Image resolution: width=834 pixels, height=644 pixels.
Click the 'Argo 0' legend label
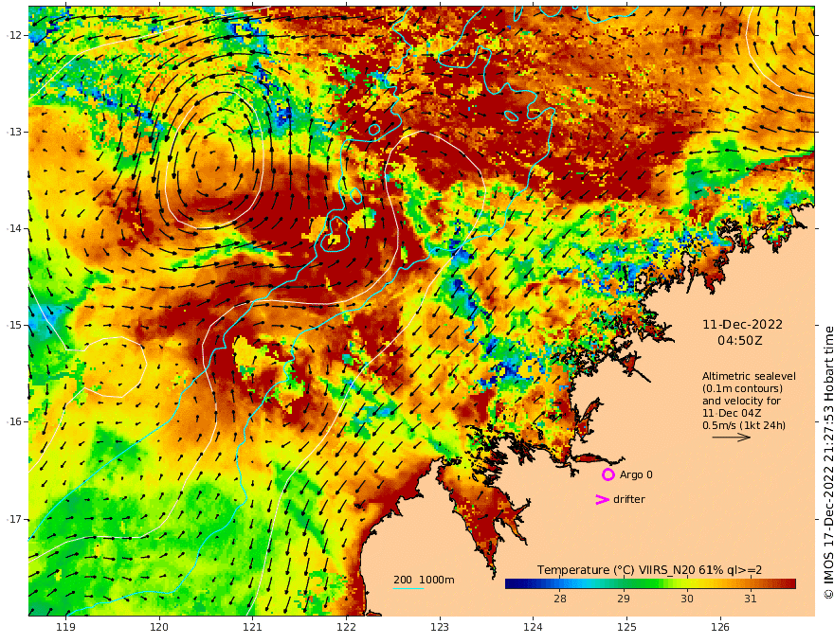636,474
